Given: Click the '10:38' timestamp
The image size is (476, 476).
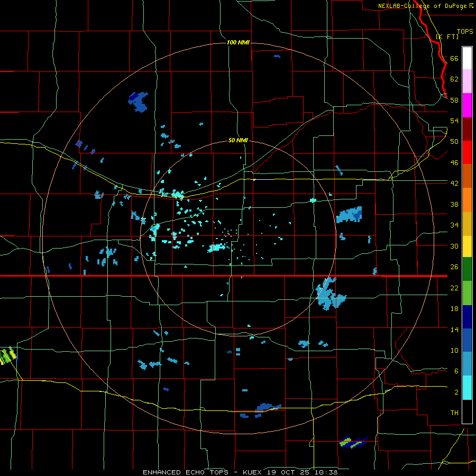Looking at the screenshot, I should point(326,472).
